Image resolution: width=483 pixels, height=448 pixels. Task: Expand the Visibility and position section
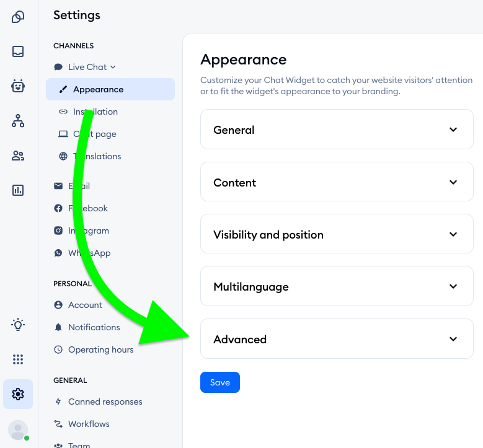point(337,234)
